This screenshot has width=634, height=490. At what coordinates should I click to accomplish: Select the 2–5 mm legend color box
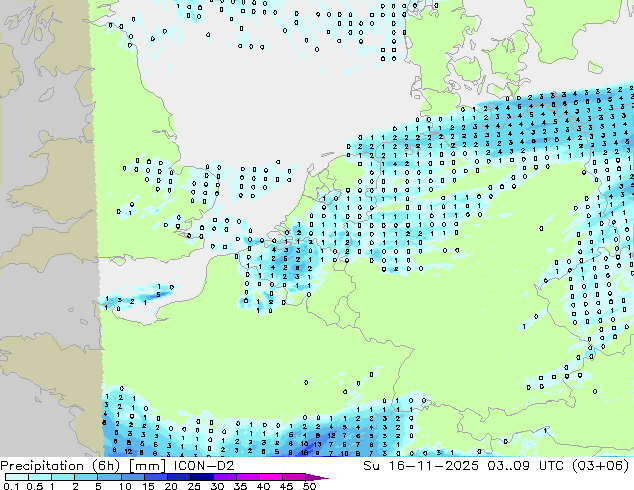click(86, 477)
